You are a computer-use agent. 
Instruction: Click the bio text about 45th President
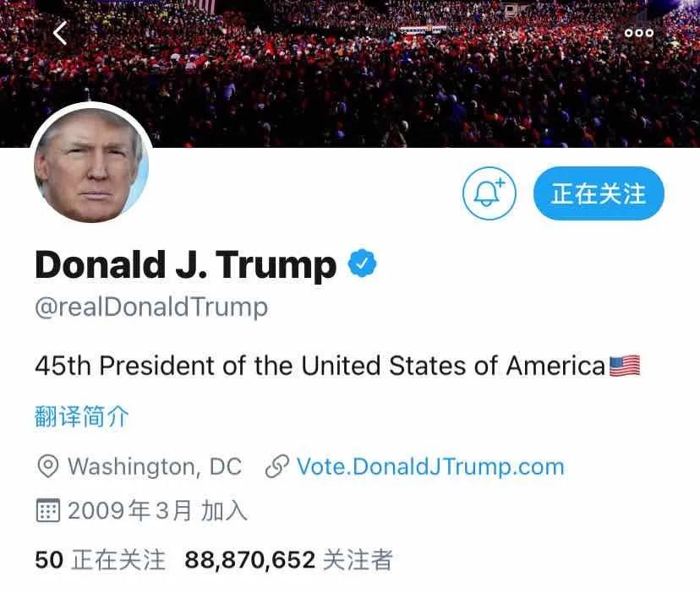[320, 366]
